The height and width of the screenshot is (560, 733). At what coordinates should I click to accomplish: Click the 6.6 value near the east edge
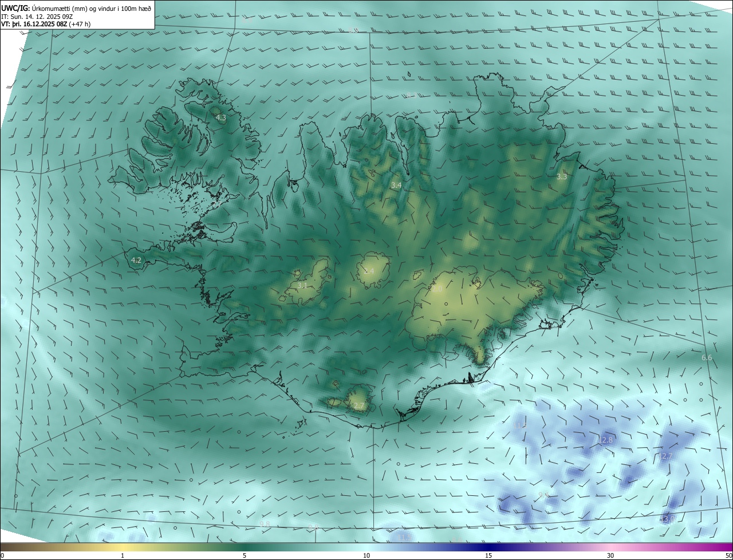click(x=707, y=358)
